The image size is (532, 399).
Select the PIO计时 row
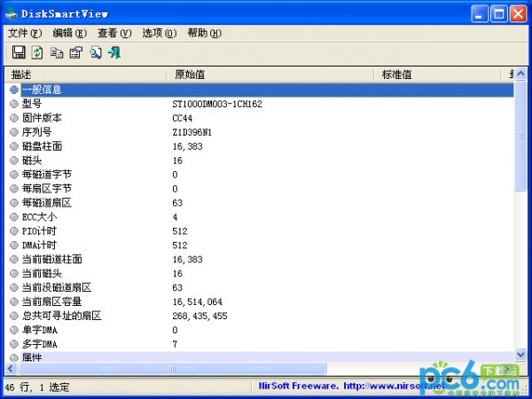pos(260,231)
